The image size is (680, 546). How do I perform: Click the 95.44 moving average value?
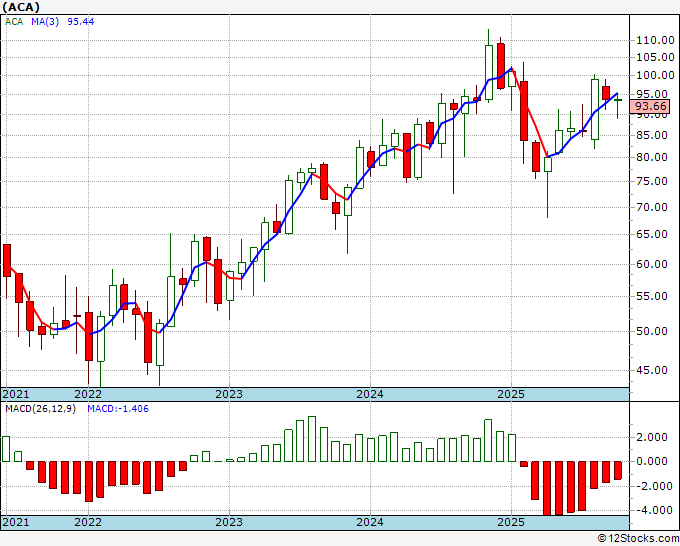tap(81, 21)
